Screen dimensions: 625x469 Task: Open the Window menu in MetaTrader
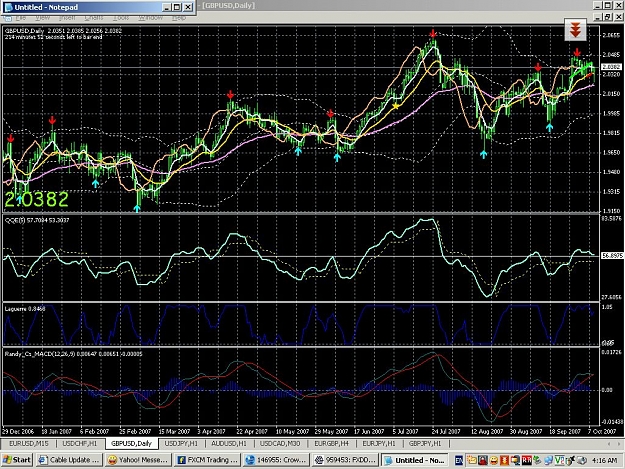tap(150, 18)
